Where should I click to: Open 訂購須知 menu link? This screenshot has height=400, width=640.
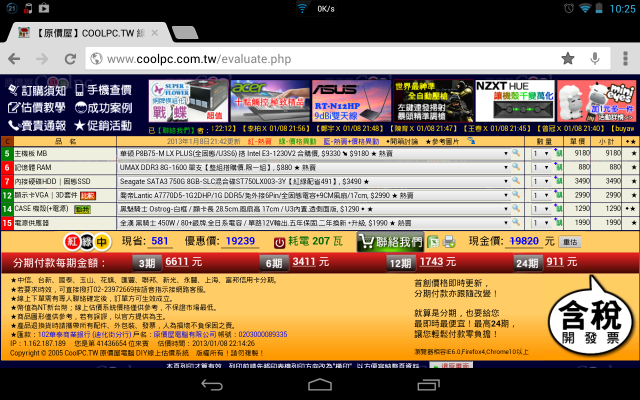(x=37, y=90)
